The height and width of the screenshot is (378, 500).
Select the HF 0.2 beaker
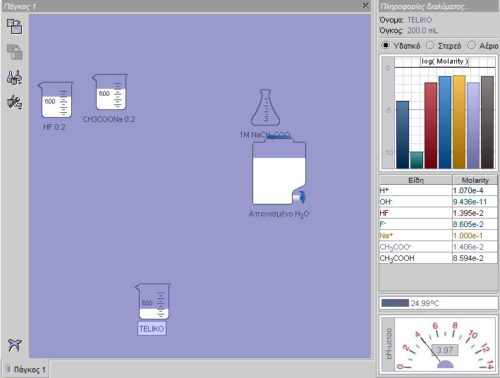tap(56, 100)
